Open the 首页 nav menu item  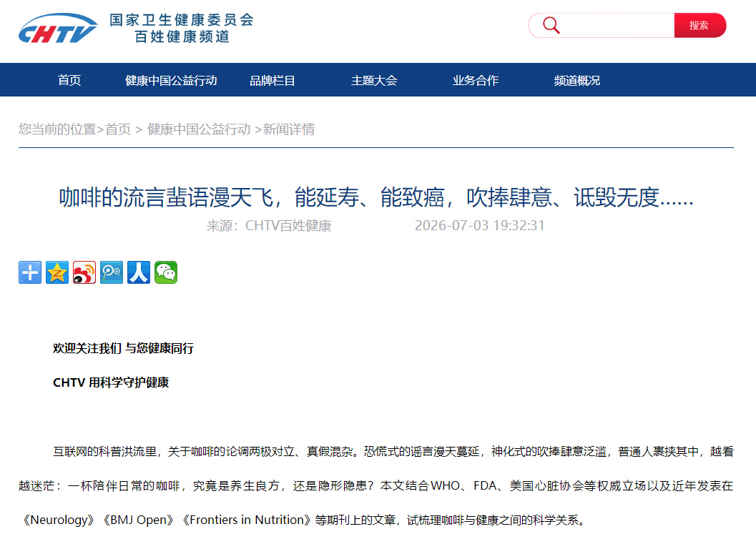[69, 81]
